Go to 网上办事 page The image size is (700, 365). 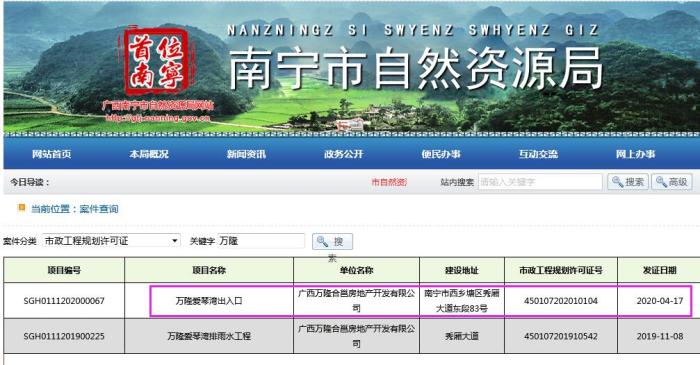point(635,154)
